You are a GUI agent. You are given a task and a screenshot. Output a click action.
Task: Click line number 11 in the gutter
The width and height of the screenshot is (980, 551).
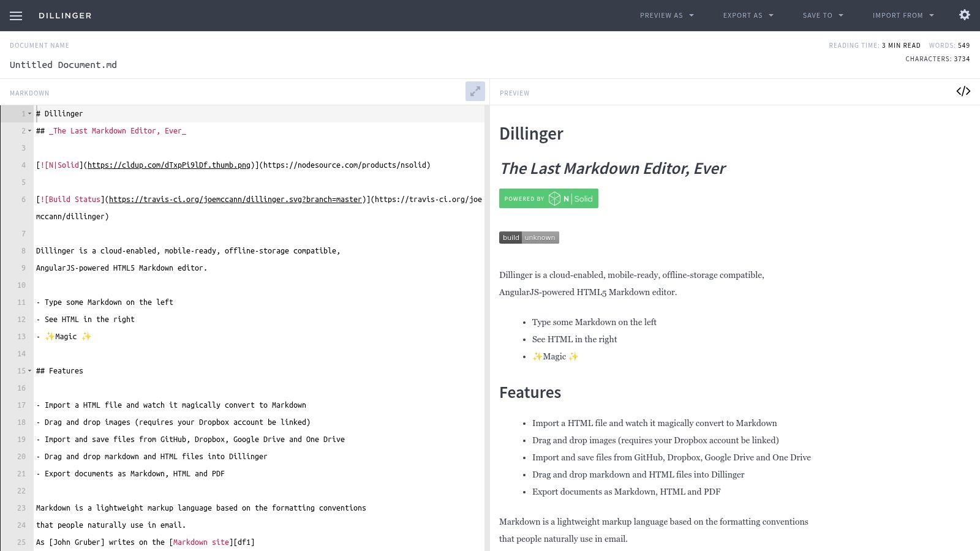21,302
